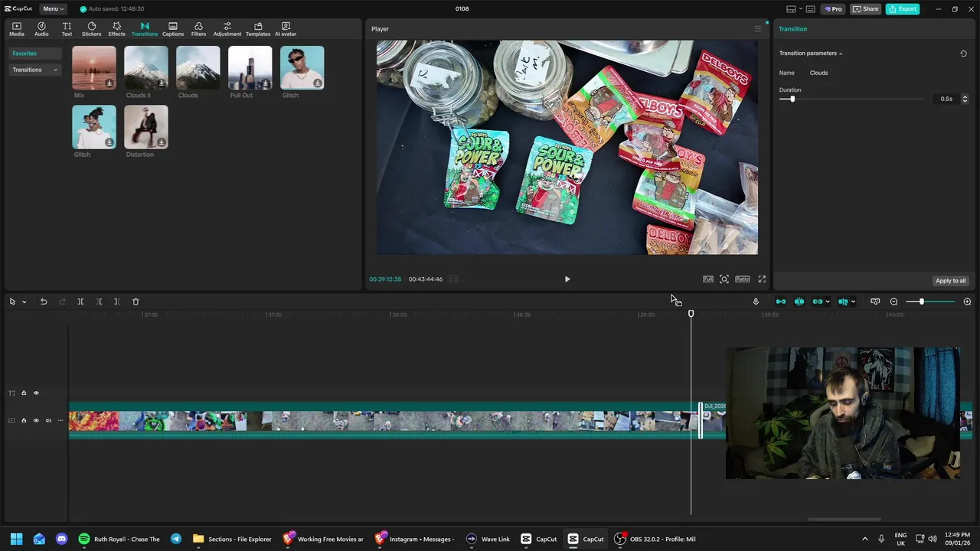Expand the pointer tool mode dropdown

coord(24,302)
